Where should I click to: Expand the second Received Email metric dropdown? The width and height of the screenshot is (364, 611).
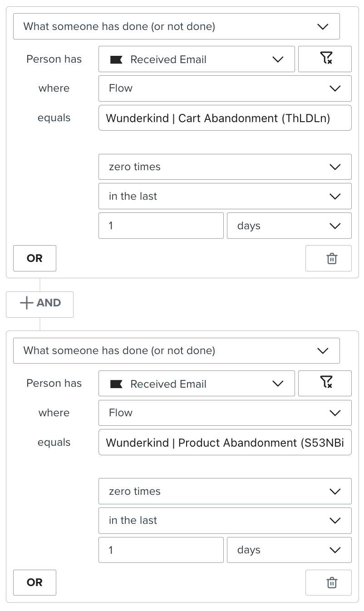tap(197, 384)
